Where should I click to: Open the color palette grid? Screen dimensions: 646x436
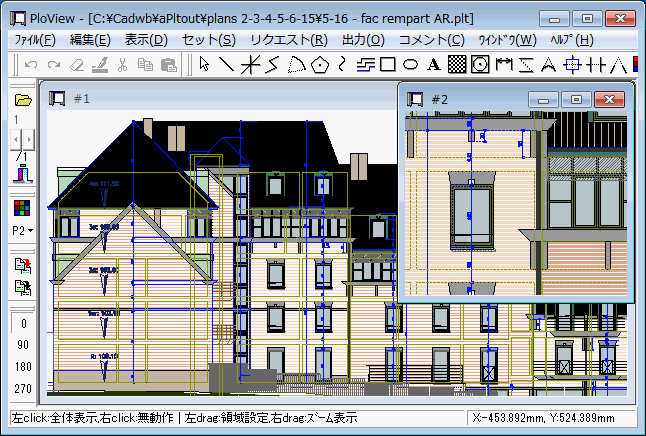(x=22, y=208)
